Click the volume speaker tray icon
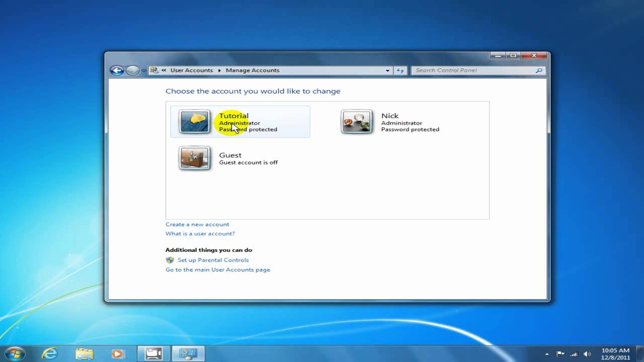Screen dimensions: 644x362 [587, 354]
